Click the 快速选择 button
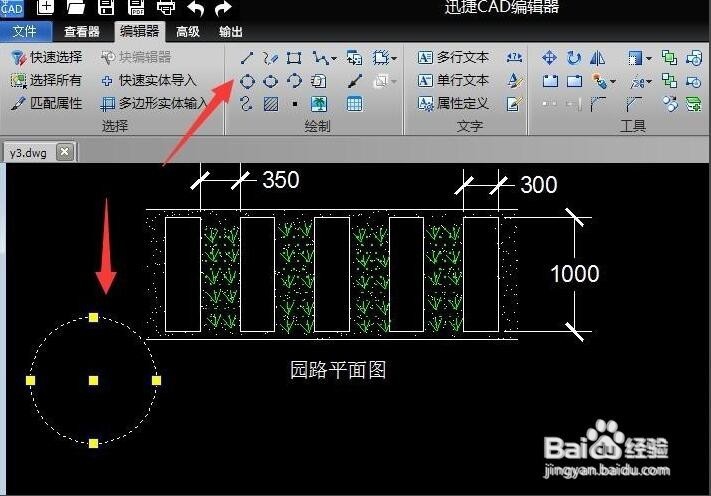 click(x=47, y=57)
